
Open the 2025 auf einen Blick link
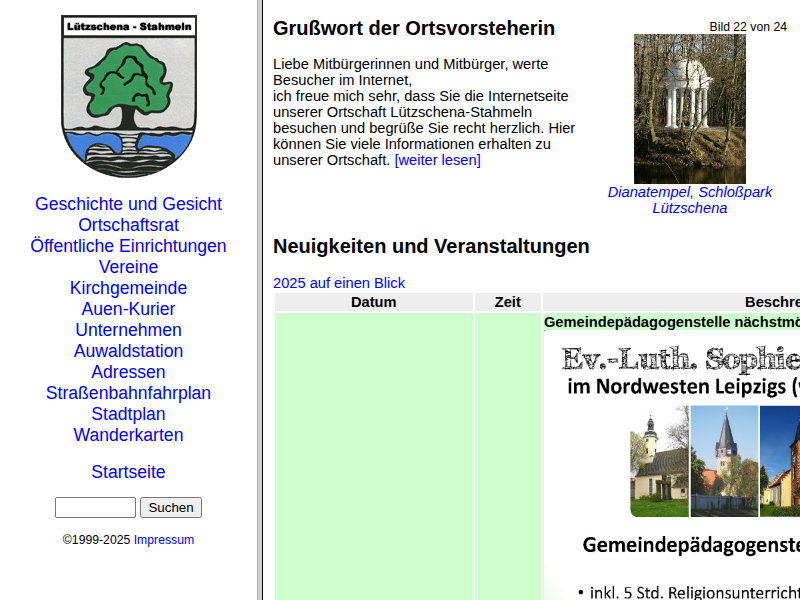tap(339, 283)
